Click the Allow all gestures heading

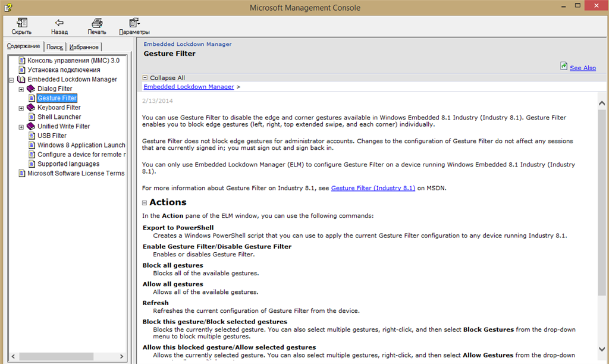coord(173,284)
